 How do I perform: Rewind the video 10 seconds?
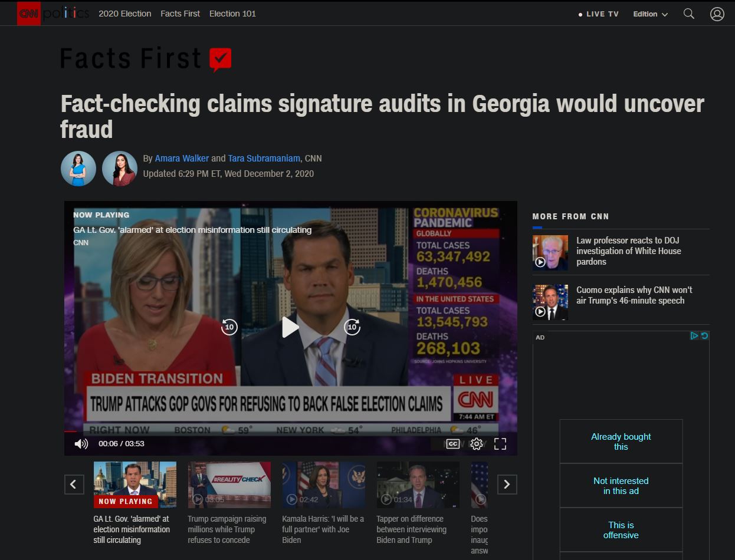click(x=229, y=327)
